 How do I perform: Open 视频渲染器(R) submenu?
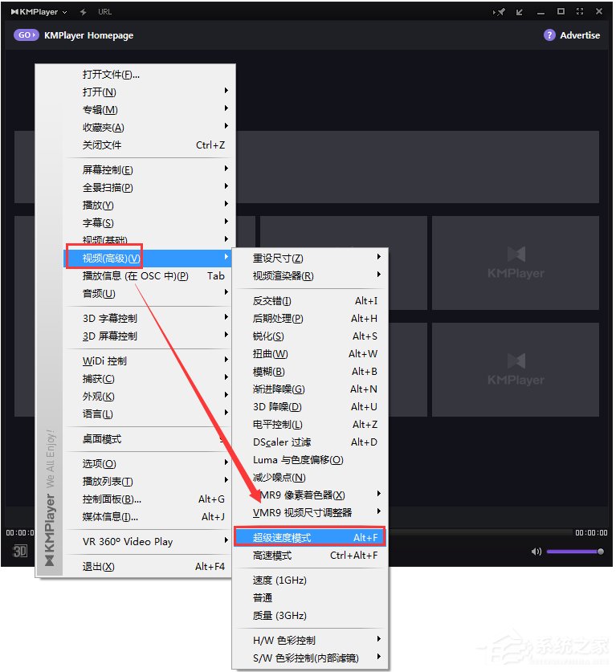point(310,276)
